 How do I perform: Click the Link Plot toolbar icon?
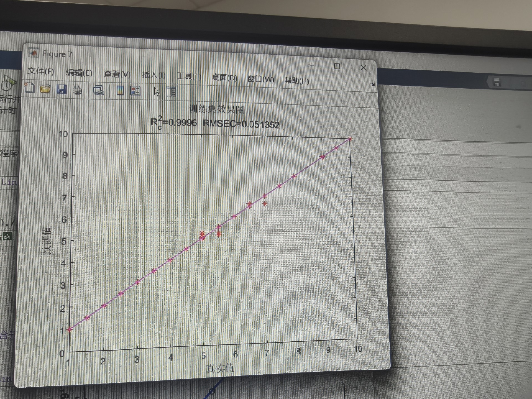click(98, 90)
